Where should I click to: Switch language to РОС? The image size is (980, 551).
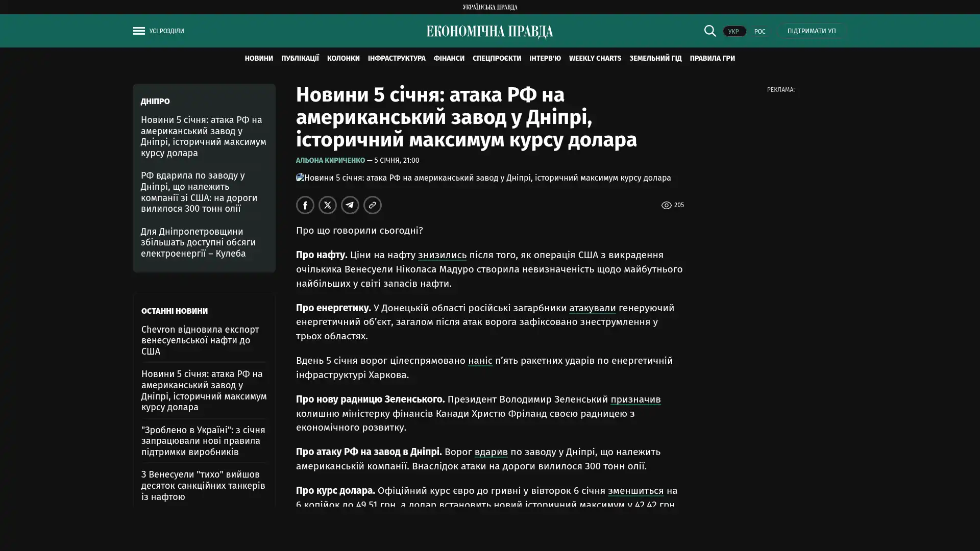pyautogui.click(x=759, y=32)
